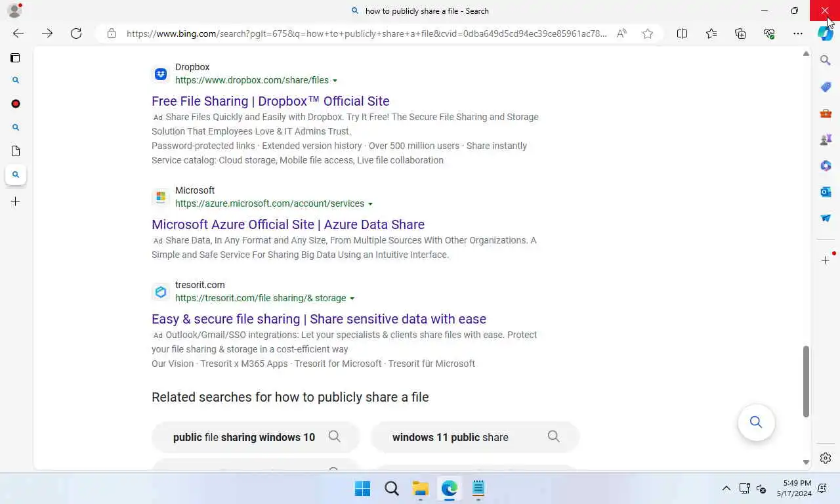Open Read aloud in address bar

621,33
